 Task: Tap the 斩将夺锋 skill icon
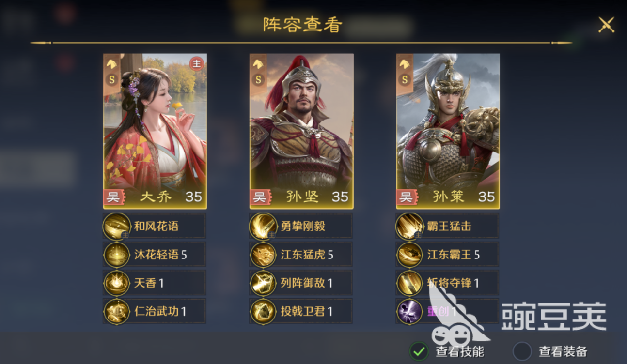click(x=410, y=283)
